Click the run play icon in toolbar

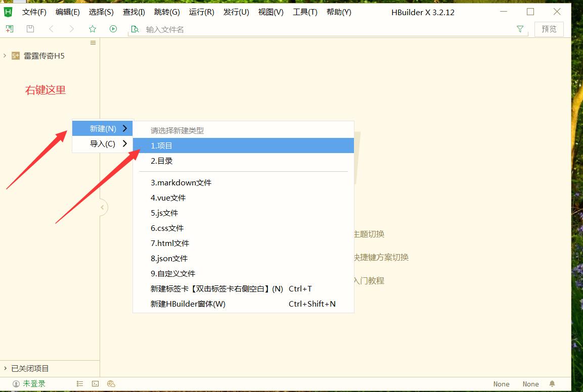tap(113, 29)
